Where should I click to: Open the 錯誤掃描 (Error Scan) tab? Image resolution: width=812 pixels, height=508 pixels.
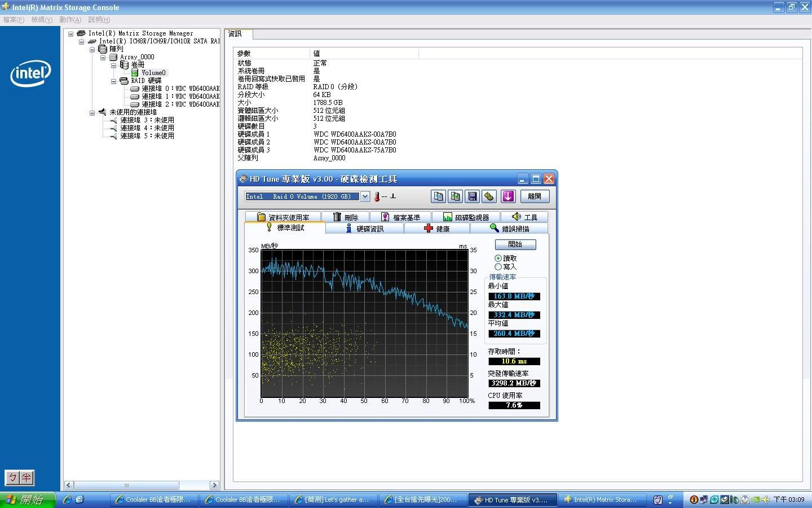(509, 229)
